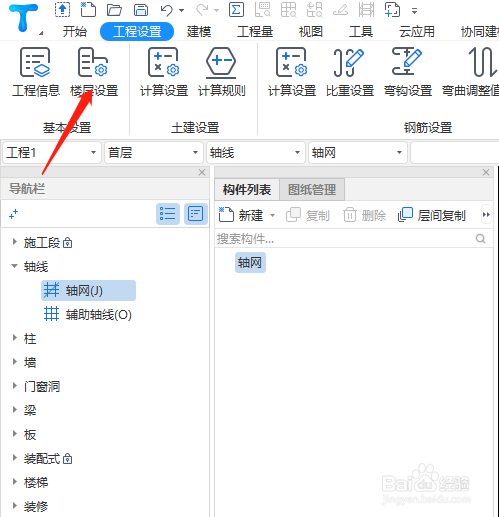Open the 新建 dropdown arrow
499x517 pixels.
click(x=272, y=215)
